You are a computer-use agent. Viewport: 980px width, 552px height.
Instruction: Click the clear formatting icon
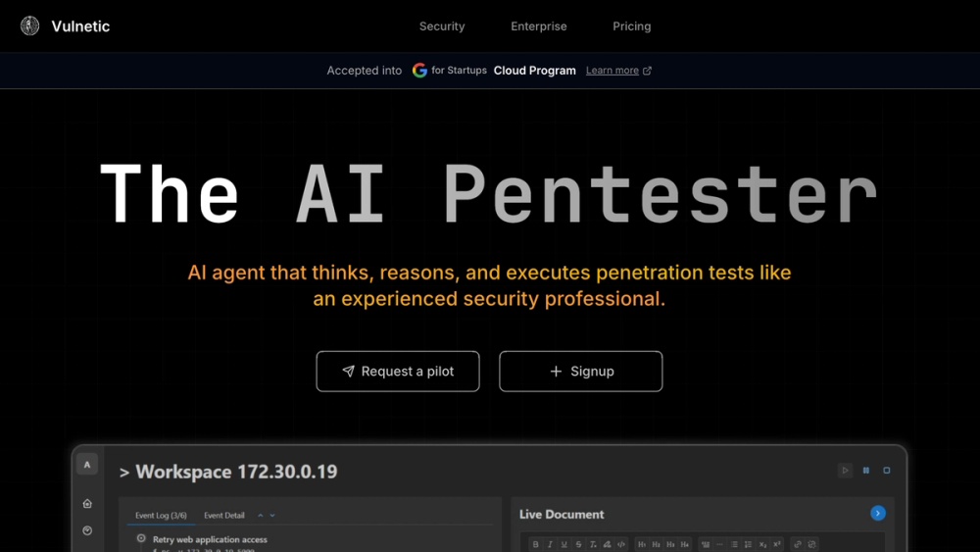point(593,544)
